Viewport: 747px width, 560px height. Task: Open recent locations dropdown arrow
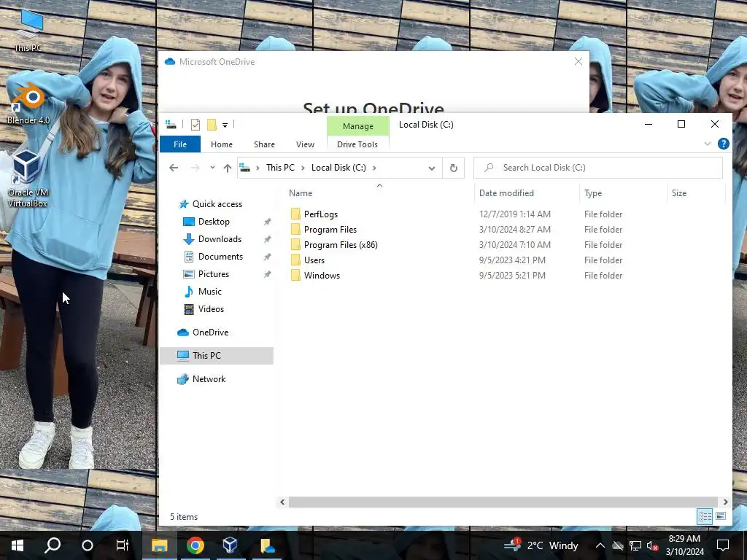pyautogui.click(x=212, y=168)
